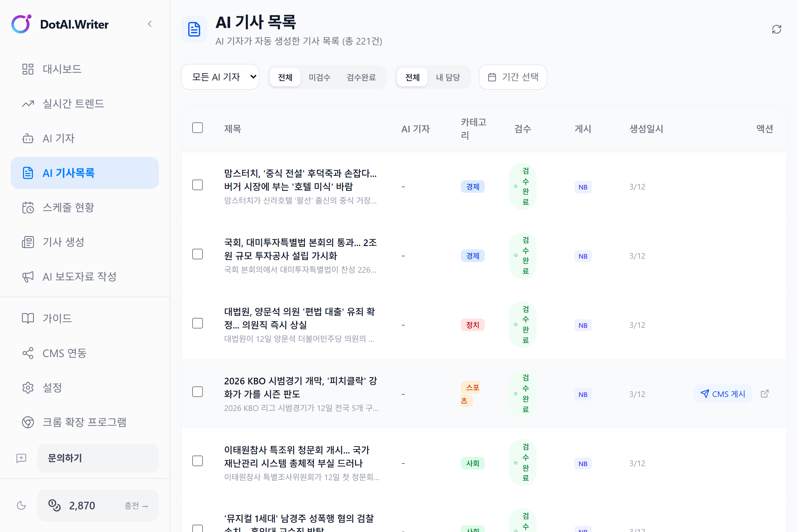Click the 제목 column header
This screenshot has width=798, height=532.
(233, 129)
